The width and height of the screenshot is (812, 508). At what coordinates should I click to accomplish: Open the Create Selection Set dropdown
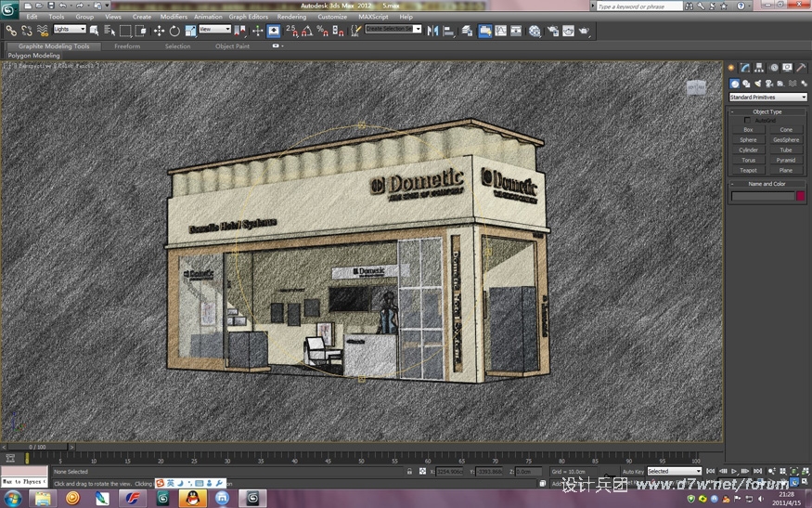[393, 29]
